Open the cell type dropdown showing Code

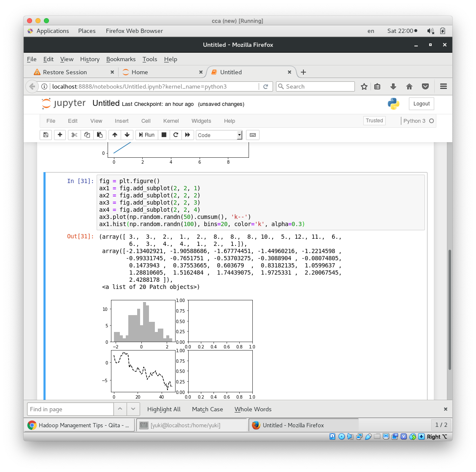tap(219, 135)
